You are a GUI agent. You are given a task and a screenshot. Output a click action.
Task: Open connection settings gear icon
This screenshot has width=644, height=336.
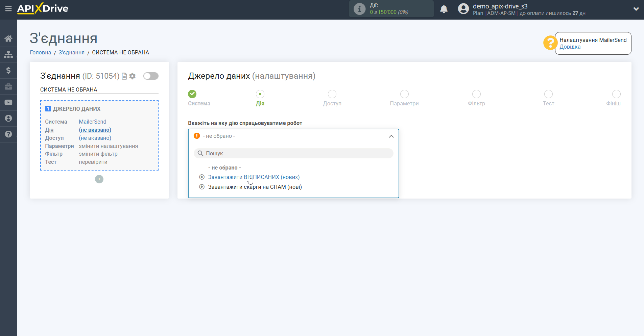pyautogui.click(x=133, y=76)
